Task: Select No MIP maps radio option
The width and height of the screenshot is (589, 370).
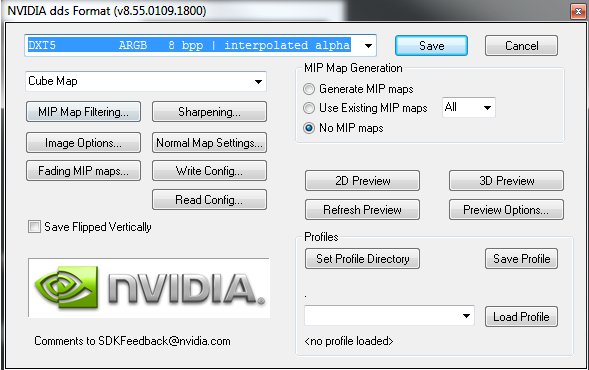Action: pos(309,128)
